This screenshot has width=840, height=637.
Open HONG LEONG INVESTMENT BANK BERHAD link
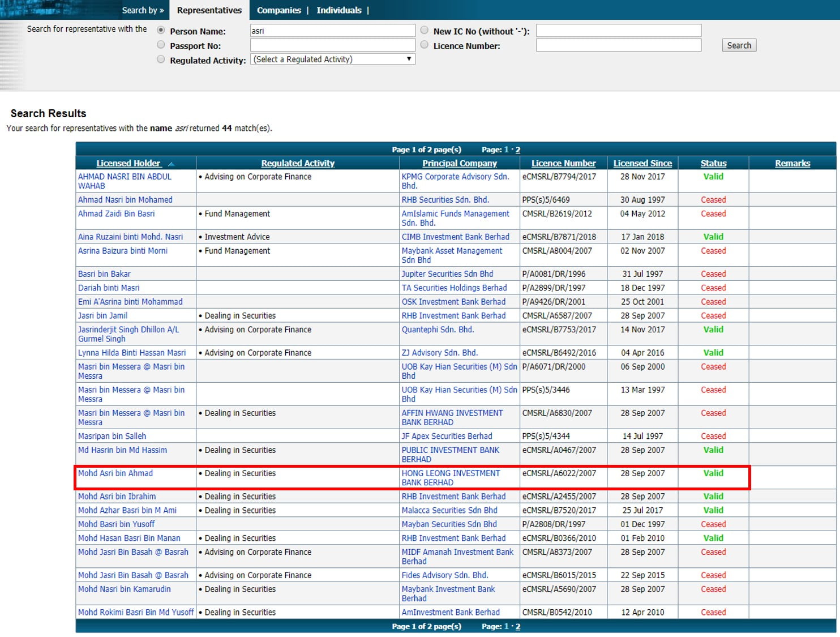(451, 478)
